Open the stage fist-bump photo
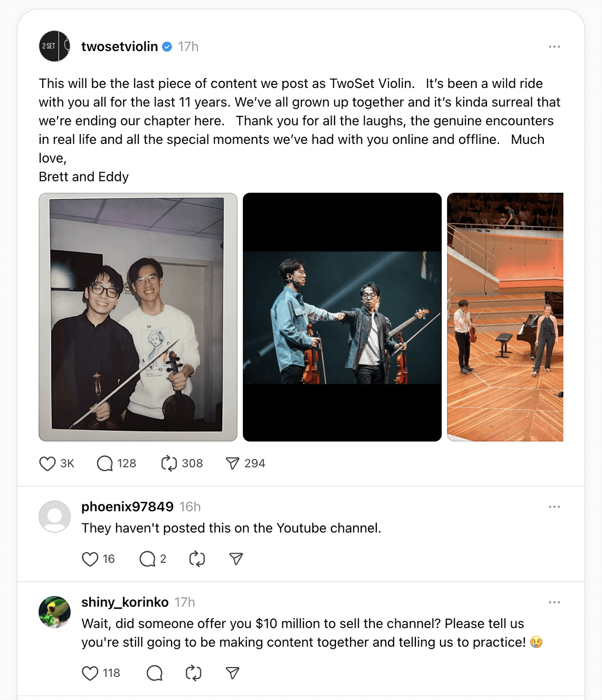This screenshot has height=700, width=602. pyautogui.click(x=342, y=317)
